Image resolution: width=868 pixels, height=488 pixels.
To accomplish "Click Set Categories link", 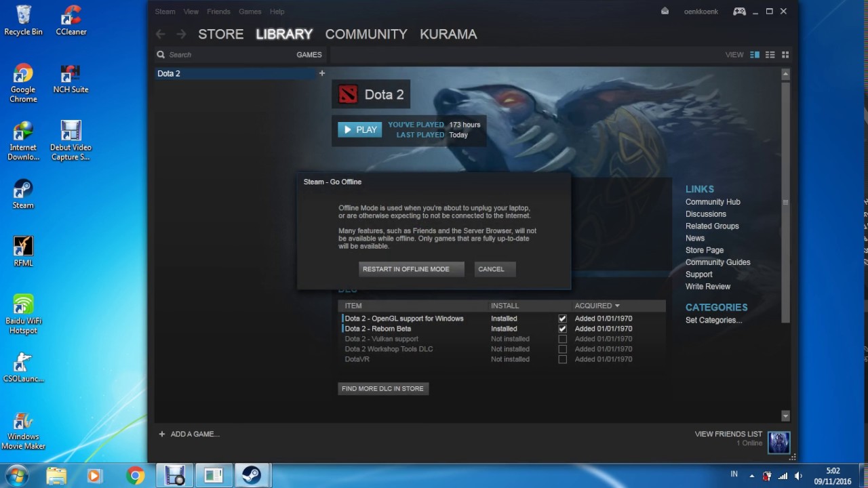I will coord(713,320).
